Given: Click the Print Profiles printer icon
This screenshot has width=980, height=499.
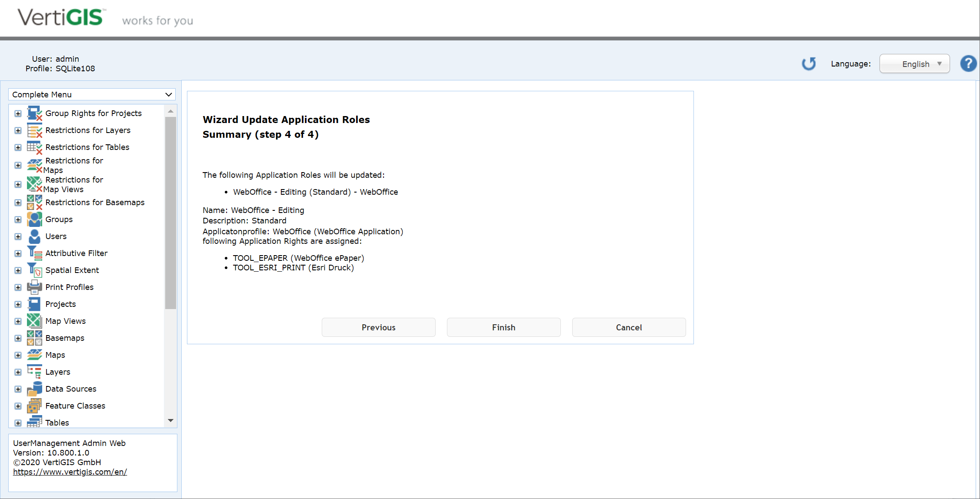Looking at the screenshot, I should coord(34,287).
